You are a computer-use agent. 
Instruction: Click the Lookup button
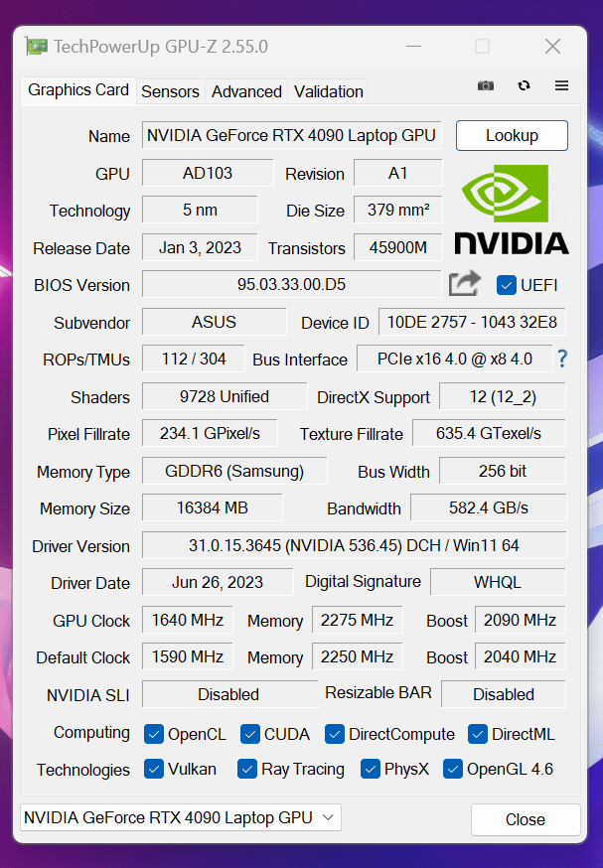512,135
